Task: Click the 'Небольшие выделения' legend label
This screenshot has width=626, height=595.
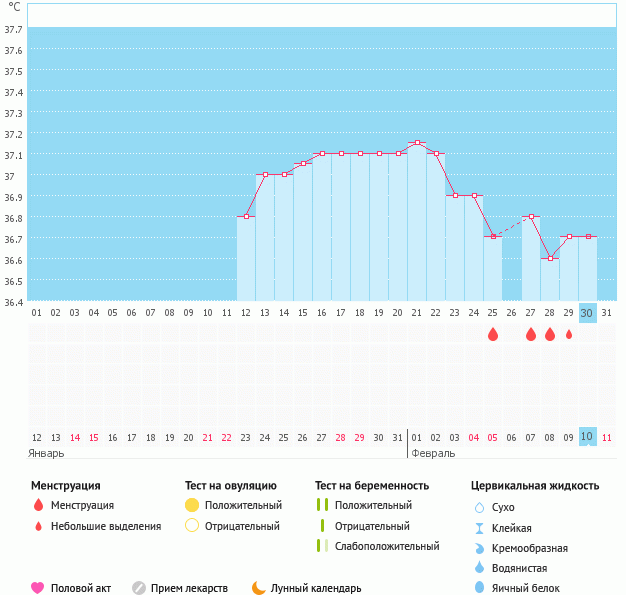Action: click(x=105, y=526)
